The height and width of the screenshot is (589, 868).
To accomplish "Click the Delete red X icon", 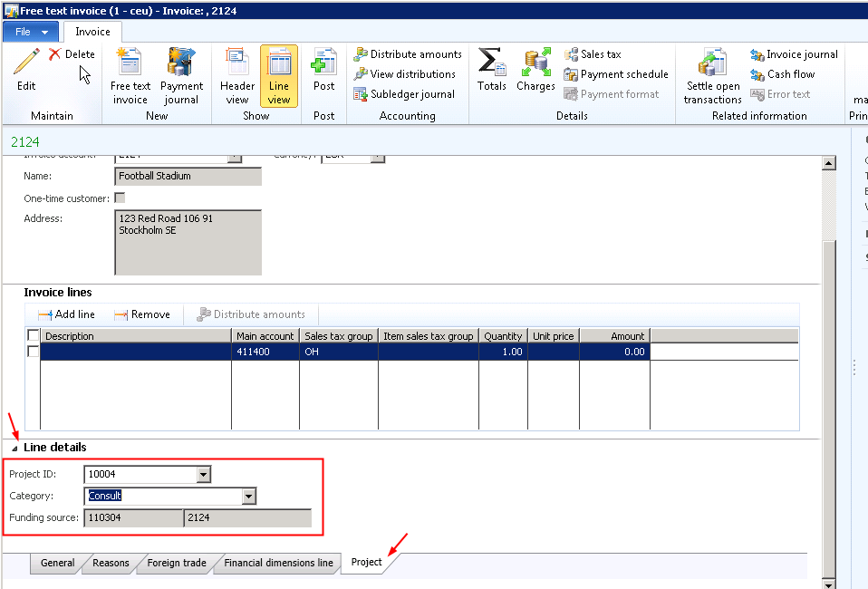I will coord(55,54).
